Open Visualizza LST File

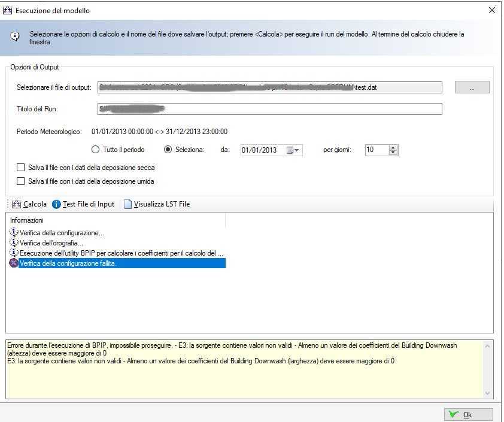tap(157, 204)
